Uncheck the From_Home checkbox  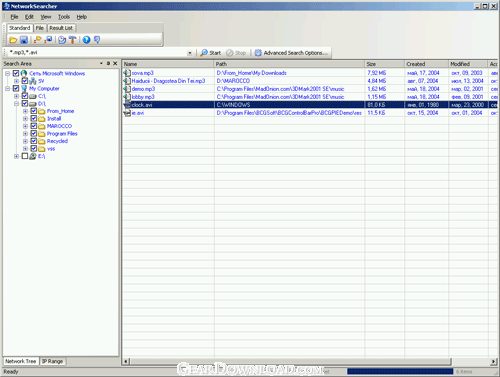[34, 111]
